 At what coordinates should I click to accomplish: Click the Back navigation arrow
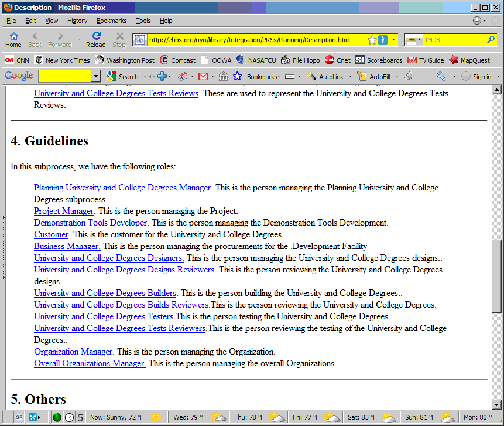[35, 40]
